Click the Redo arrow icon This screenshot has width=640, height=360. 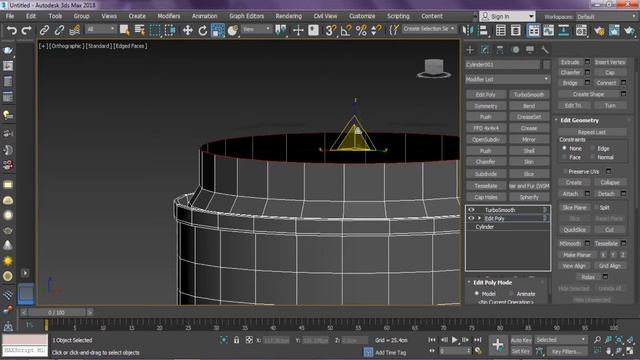tap(27, 30)
